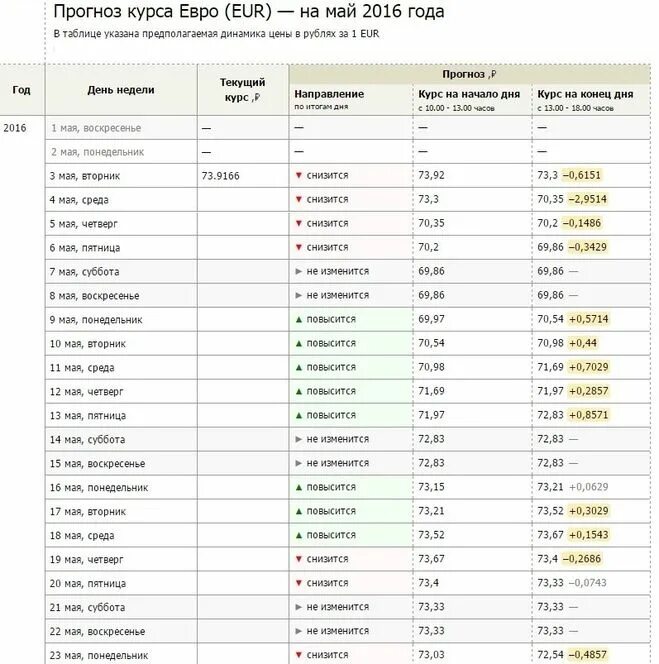The width and height of the screenshot is (659, 664).
Task: Click the gray arrow in the 7 мая row
Action: 298,271
